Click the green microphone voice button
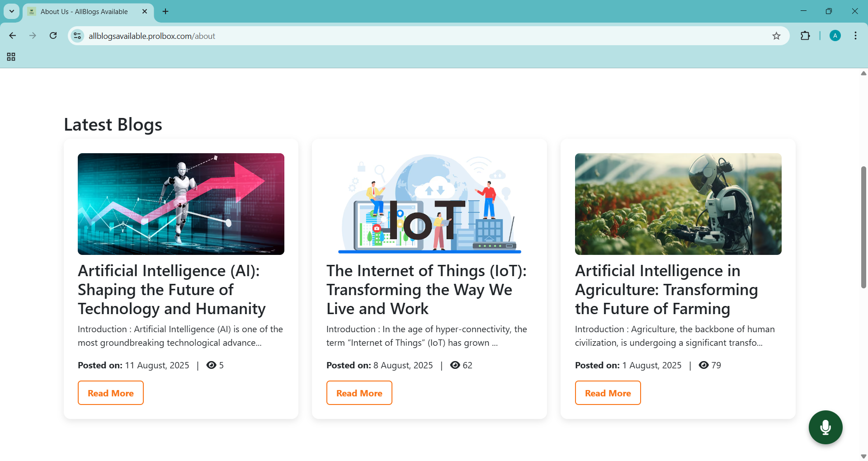 coord(825,427)
